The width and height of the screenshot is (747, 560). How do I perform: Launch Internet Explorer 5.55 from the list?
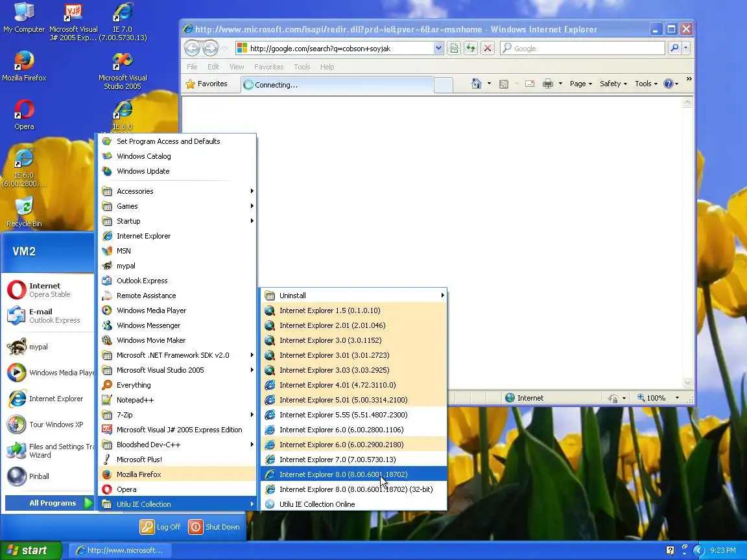pyautogui.click(x=353, y=415)
